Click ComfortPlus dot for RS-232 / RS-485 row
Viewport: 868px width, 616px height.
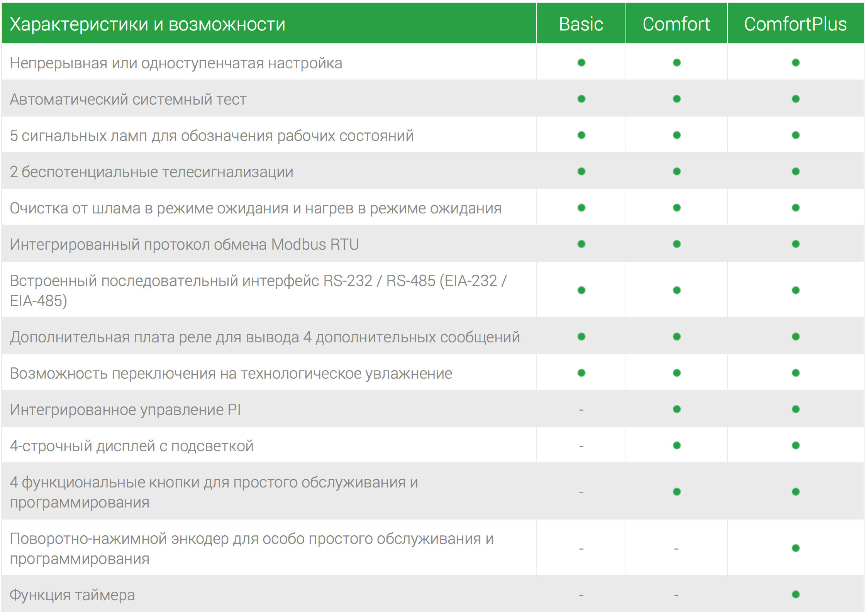[796, 290]
